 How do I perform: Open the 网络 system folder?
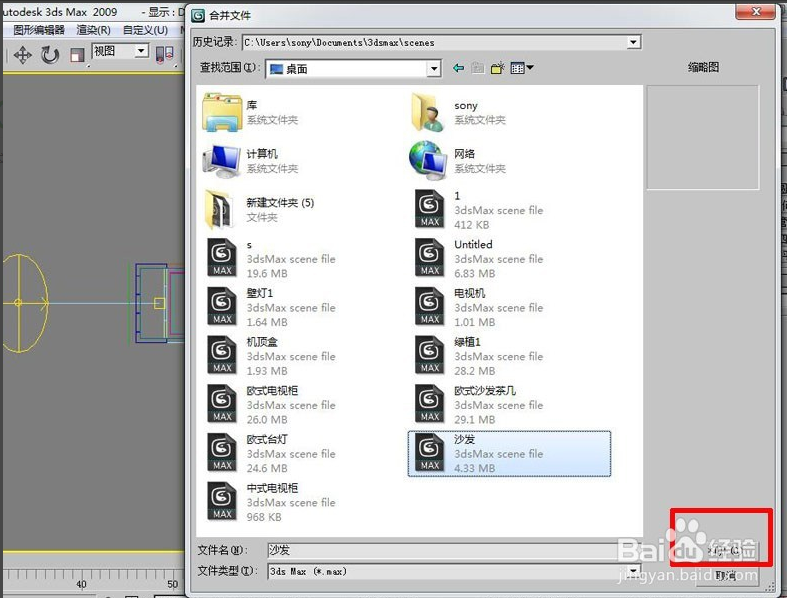[x=458, y=161]
